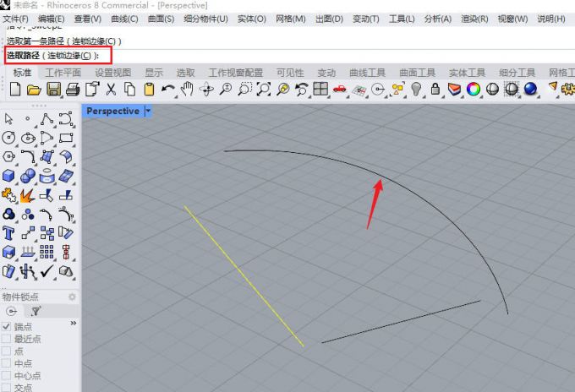Image resolution: width=575 pixels, height=392 pixels.
Task: Enable the 最近点 osnap checkbox
Action: [6, 339]
